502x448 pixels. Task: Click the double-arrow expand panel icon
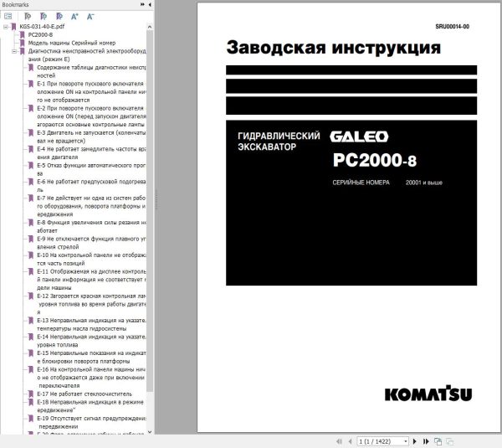click(142, 4)
